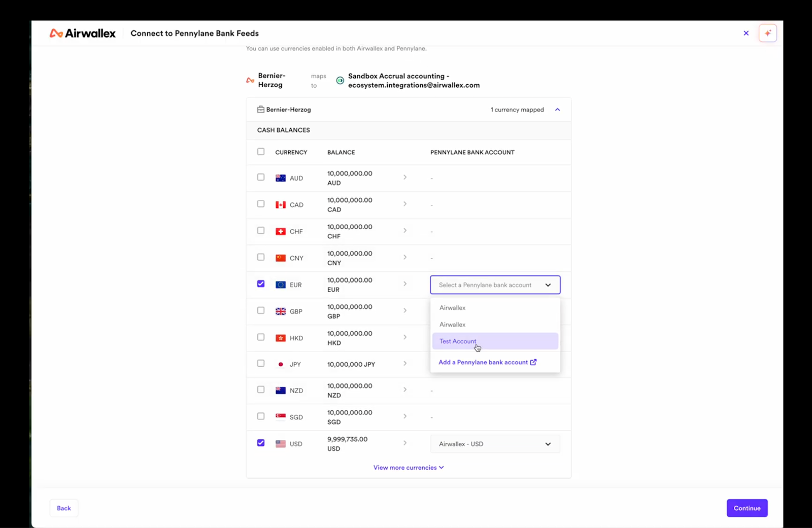Go back using the Back button

pos(64,508)
